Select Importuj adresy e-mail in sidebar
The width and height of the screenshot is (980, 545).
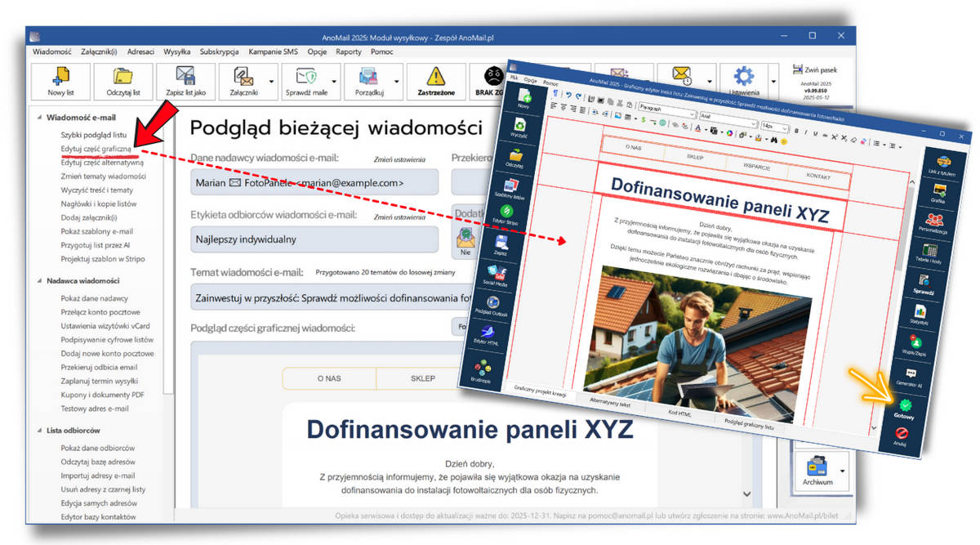[x=98, y=476]
